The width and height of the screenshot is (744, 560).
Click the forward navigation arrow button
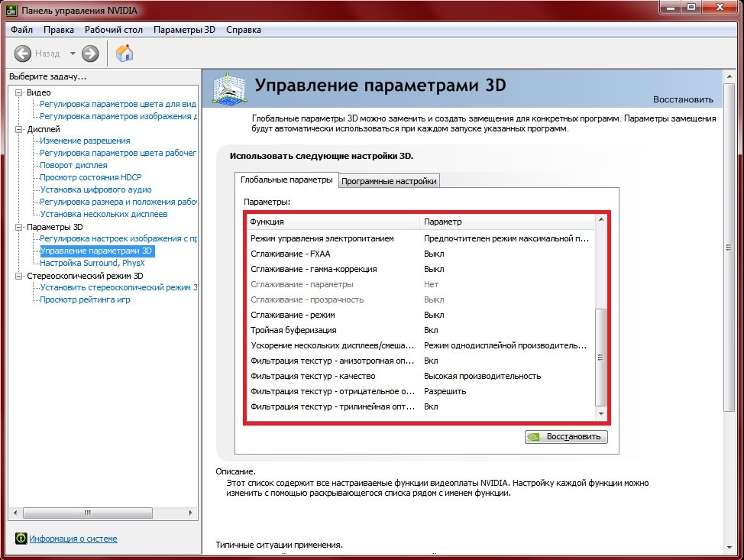pyautogui.click(x=89, y=53)
